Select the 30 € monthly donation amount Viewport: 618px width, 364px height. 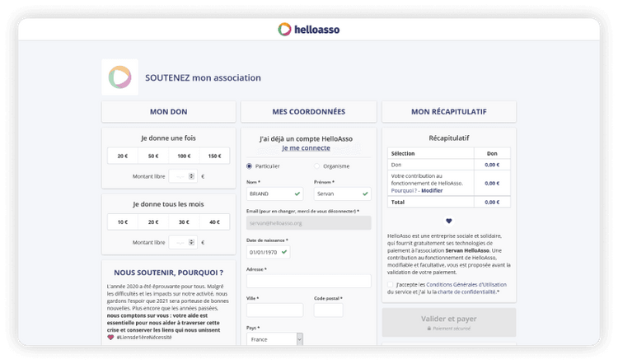click(x=184, y=222)
